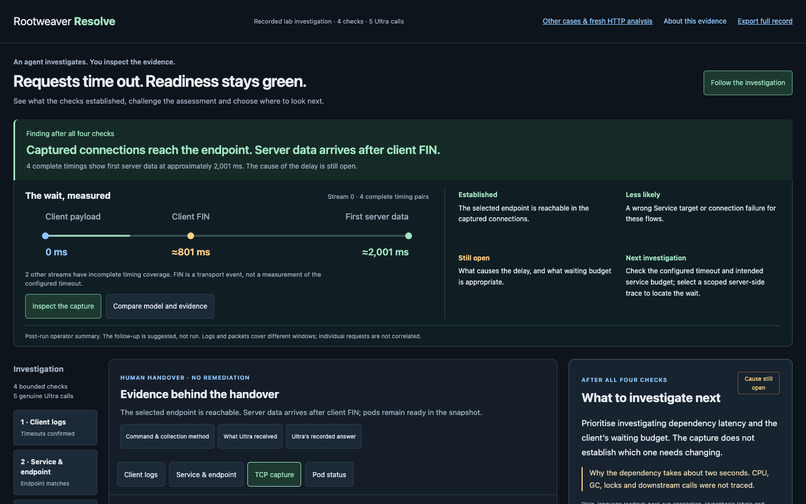
Task: Switch to the Client logs tab
Action: 141,474
